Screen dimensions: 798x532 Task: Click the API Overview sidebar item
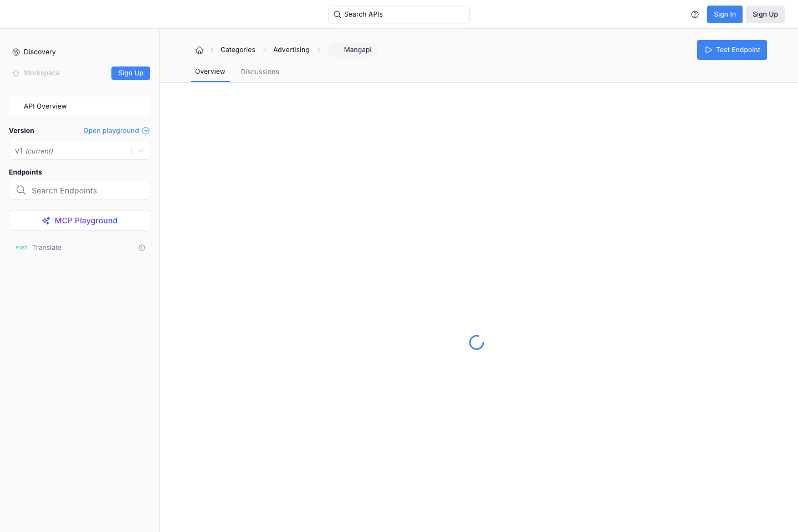[x=79, y=106]
